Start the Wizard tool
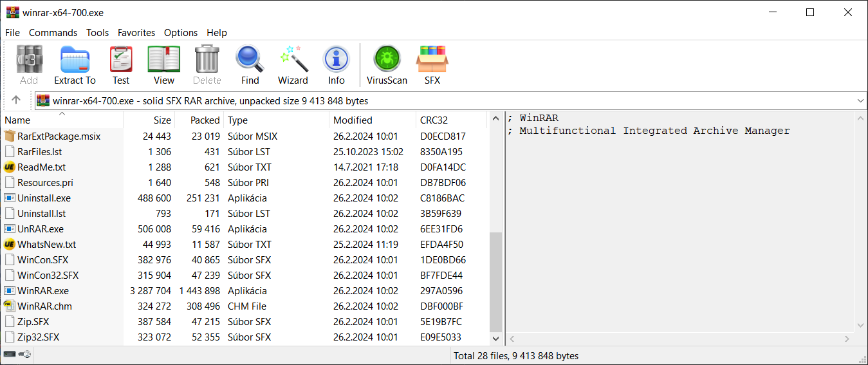Image resolution: width=868 pixels, height=365 pixels. point(293,65)
